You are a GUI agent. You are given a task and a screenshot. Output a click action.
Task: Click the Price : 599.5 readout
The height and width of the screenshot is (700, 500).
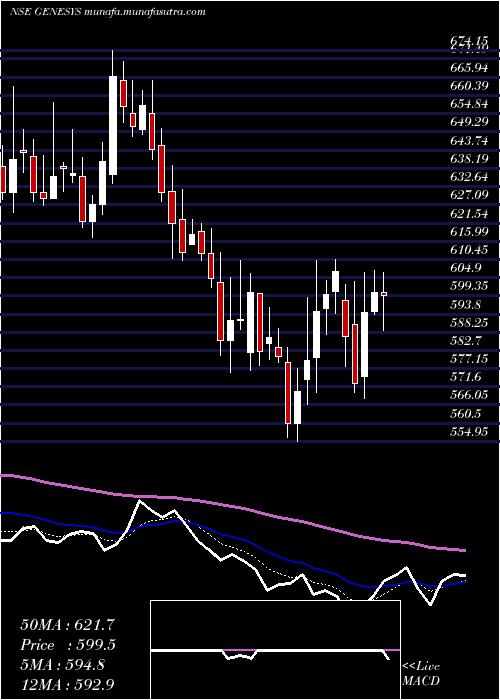[68, 645]
